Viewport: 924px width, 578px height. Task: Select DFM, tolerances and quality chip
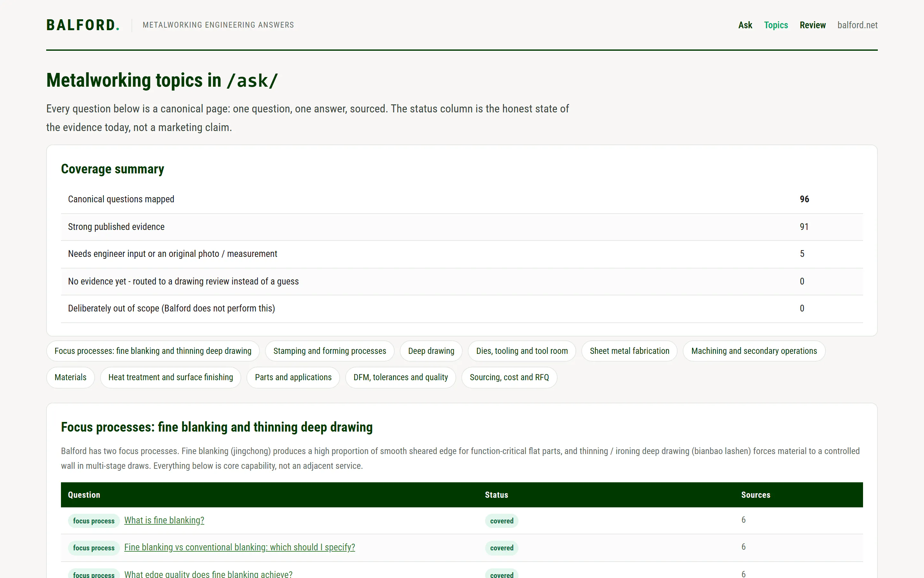(400, 377)
